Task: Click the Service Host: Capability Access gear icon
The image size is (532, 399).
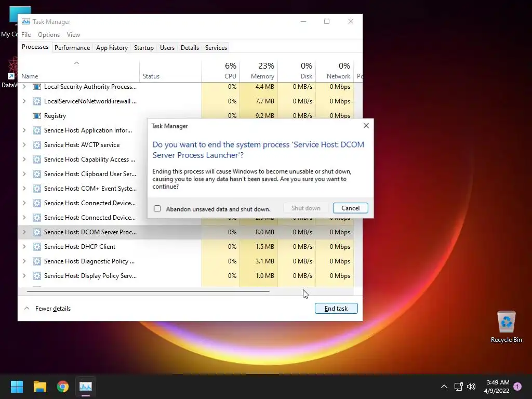Action: pyautogui.click(x=37, y=159)
